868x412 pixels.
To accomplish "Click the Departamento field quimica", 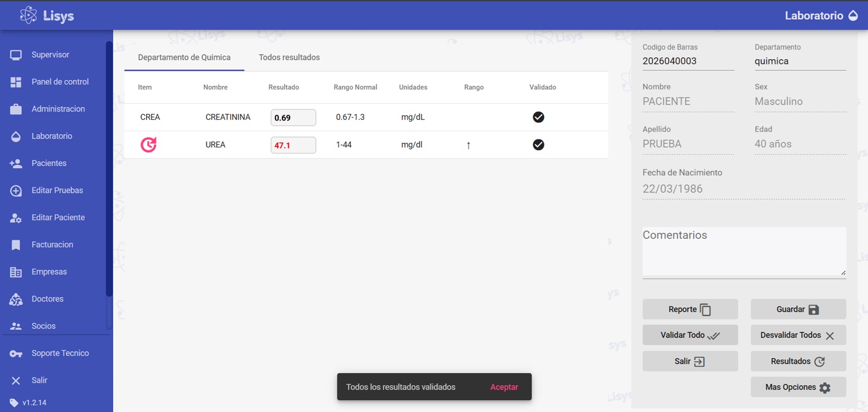I will tap(800, 61).
